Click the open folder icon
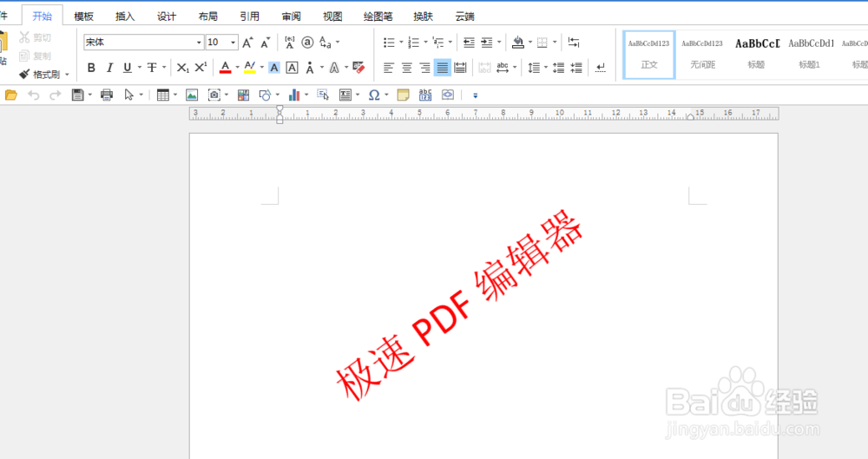 click(11, 95)
